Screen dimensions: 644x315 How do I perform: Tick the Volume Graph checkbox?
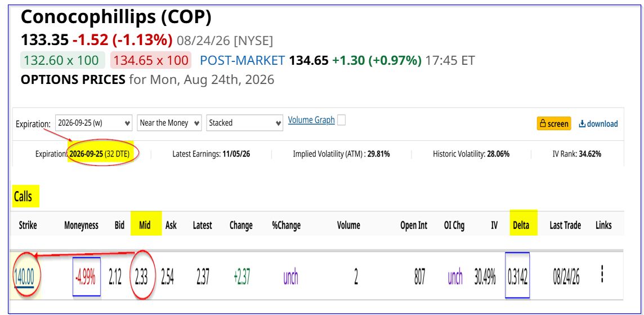pos(341,120)
